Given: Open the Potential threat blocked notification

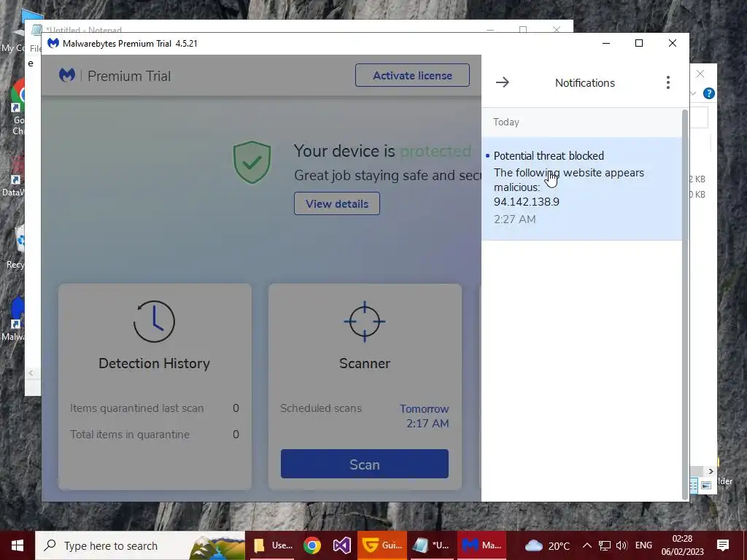Looking at the screenshot, I should (x=581, y=189).
